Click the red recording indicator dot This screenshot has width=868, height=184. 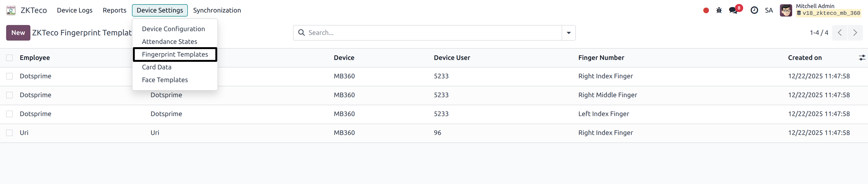706,10
